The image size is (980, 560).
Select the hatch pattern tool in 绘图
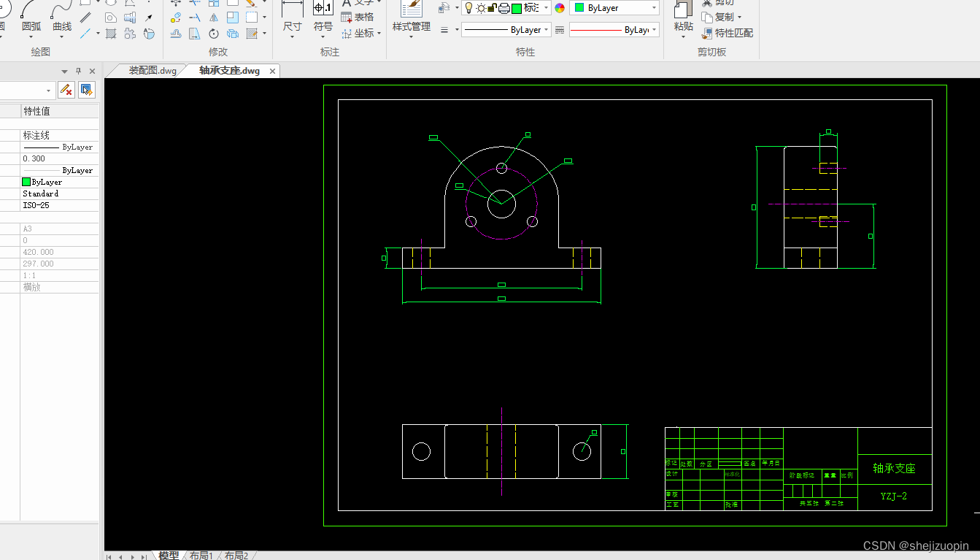pyautogui.click(x=111, y=34)
